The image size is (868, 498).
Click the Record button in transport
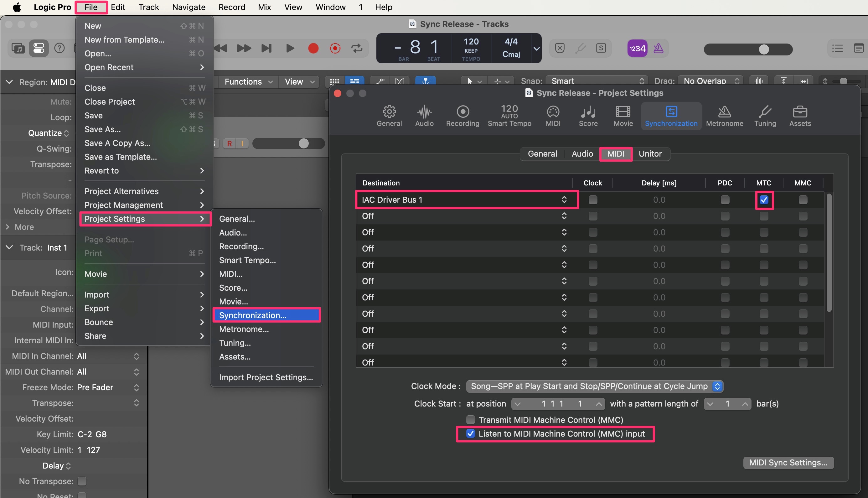tap(313, 48)
